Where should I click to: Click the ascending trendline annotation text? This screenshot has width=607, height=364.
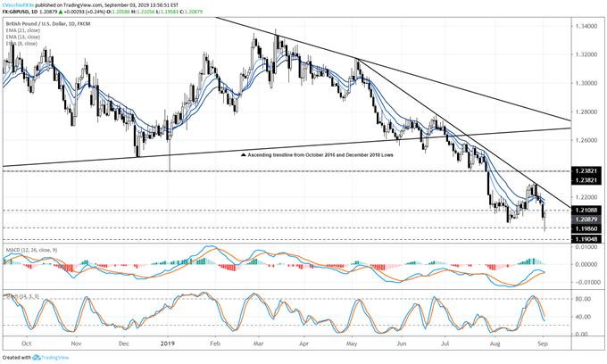(320, 154)
